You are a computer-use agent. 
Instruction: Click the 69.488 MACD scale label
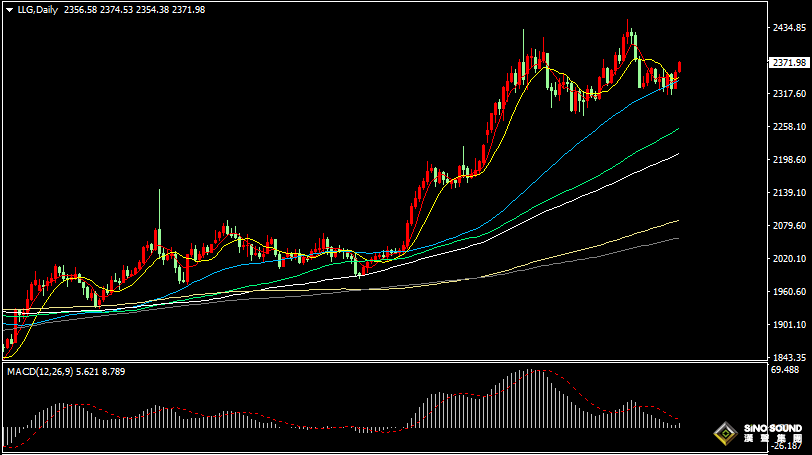[x=788, y=370]
